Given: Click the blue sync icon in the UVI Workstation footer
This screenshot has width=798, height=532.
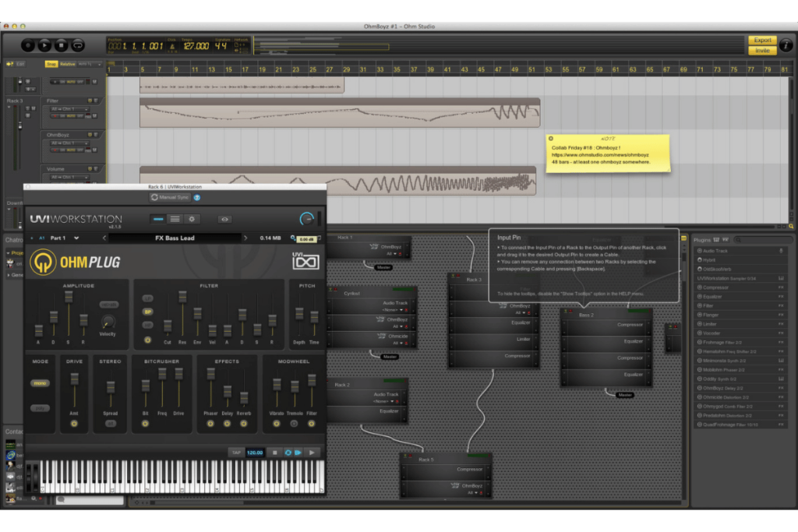Looking at the screenshot, I should [x=288, y=452].
